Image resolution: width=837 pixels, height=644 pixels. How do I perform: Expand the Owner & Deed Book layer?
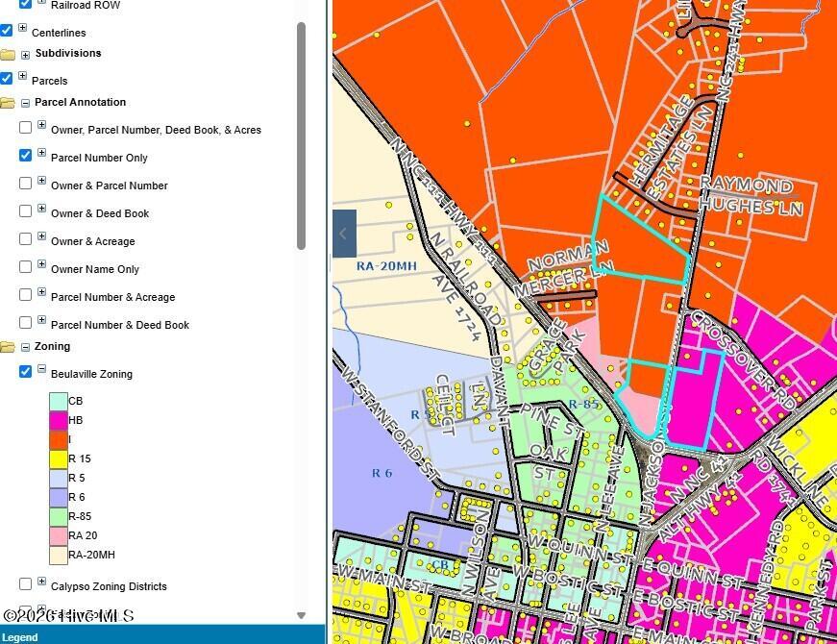pos(41,208)
